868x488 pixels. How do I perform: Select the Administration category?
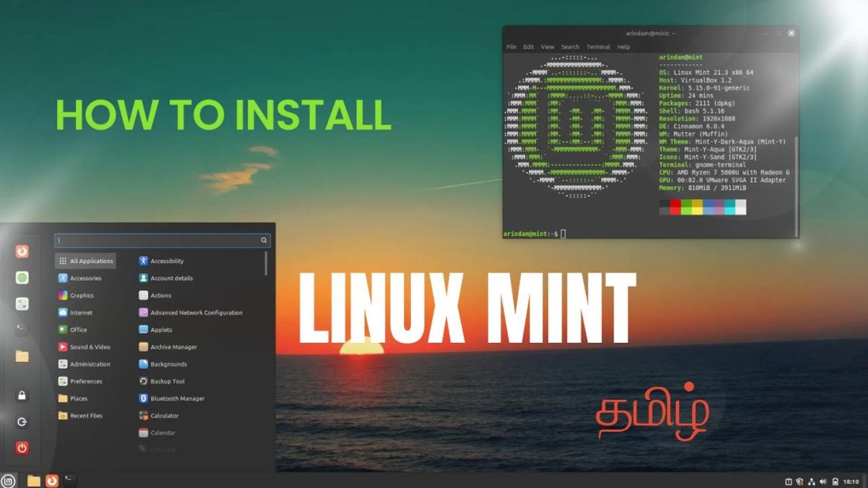[84, 364]
